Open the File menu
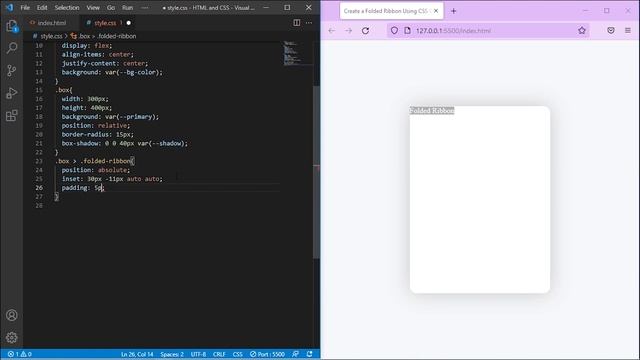Viewport: 640px width, 360px height. coord(25,7)
